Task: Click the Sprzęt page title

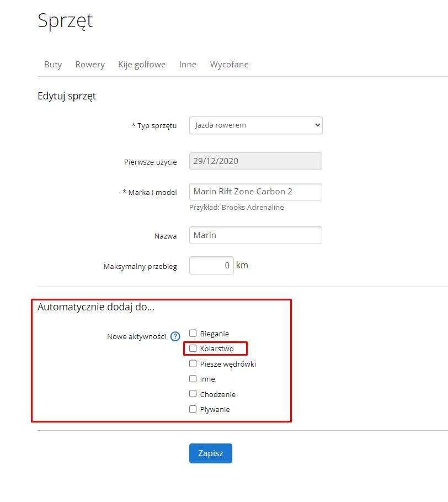Action: click(x=65, y=21)
